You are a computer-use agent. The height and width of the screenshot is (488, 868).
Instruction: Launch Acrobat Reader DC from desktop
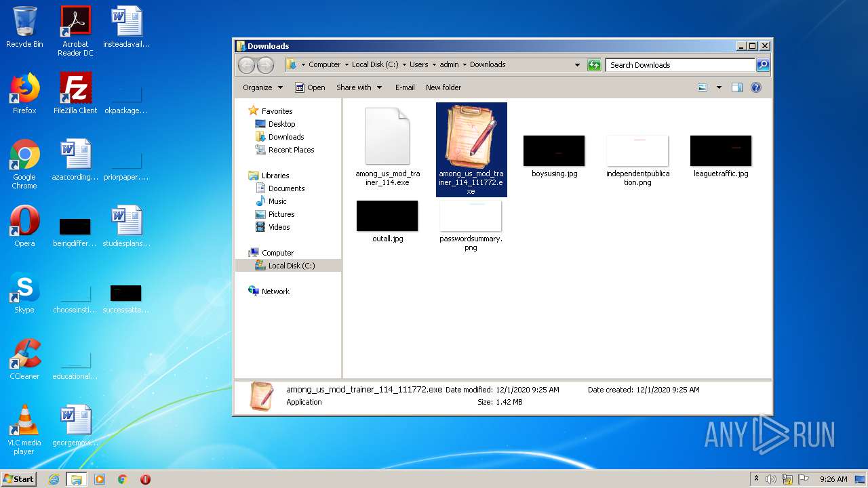pos(75,30)
